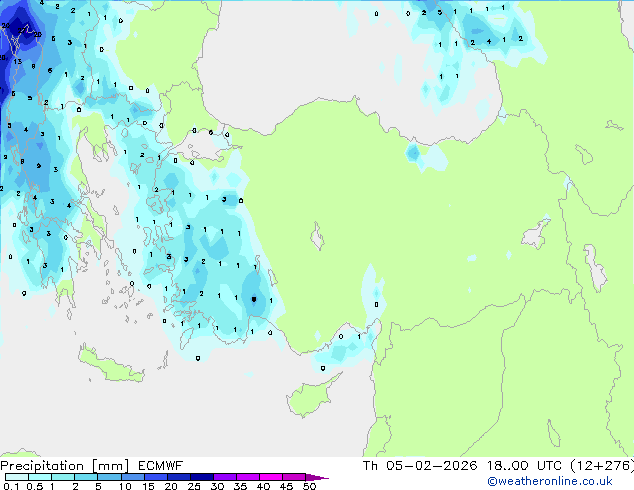Select the 35–40 mm legend color box
The height and width of the screenshot is (490, 634).
[248, 477]
